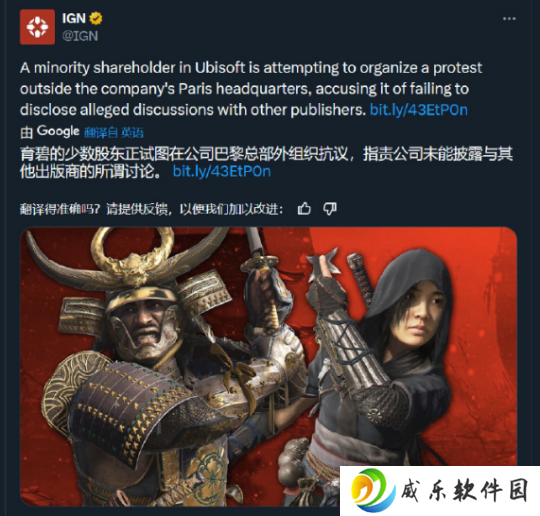Open the three-dot more options menu
Viewport: 540px width, 516px height.
click(x=509, y=19)
